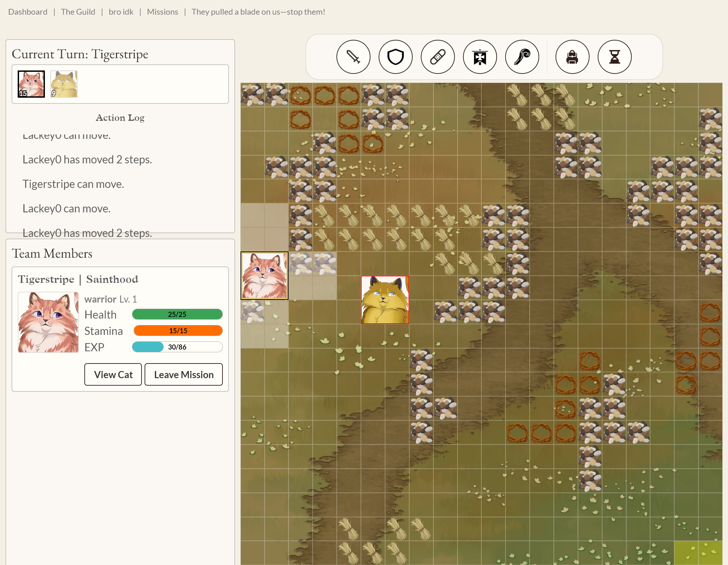
Task: Select the sword attack action icon
Action: [x=353, y=57]
